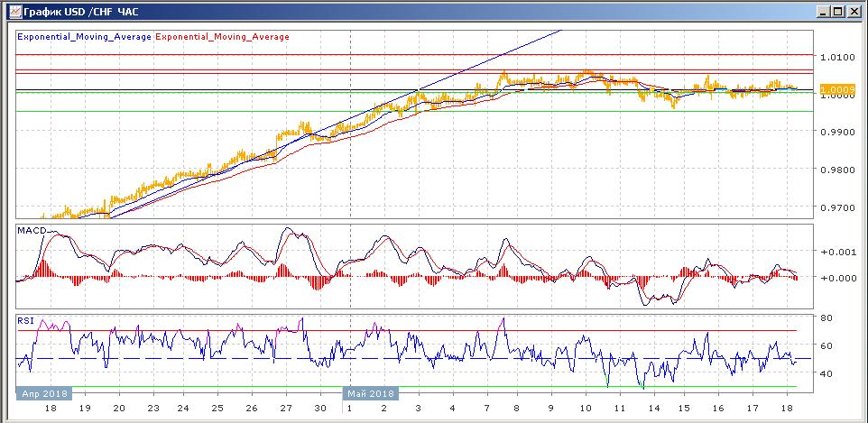Click the 'Апр 2018' month marker
This screenshot has height=423, width=868.
tap(45, 393)
